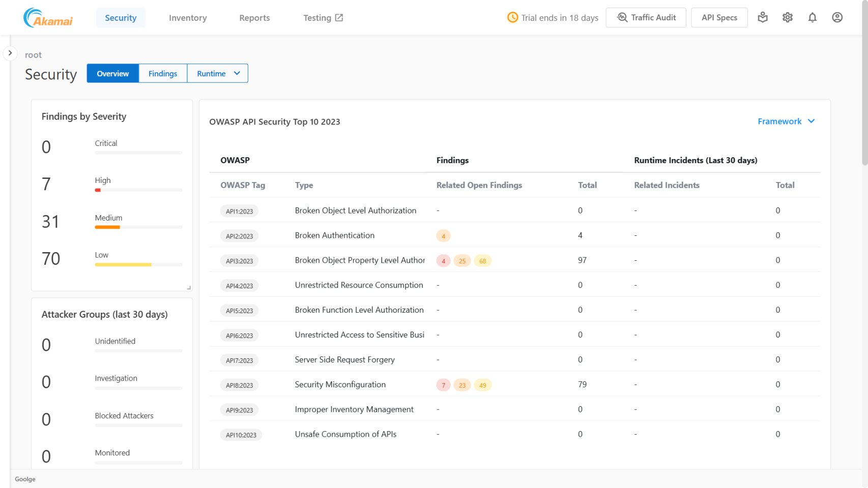Click the Traffic Audit button

(646, 18)
